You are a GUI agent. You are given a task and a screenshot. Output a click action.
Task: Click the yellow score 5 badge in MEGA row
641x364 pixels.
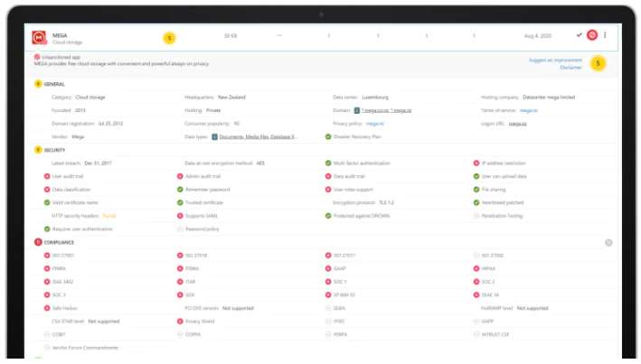pyautogui.click(x=169, y=38)
